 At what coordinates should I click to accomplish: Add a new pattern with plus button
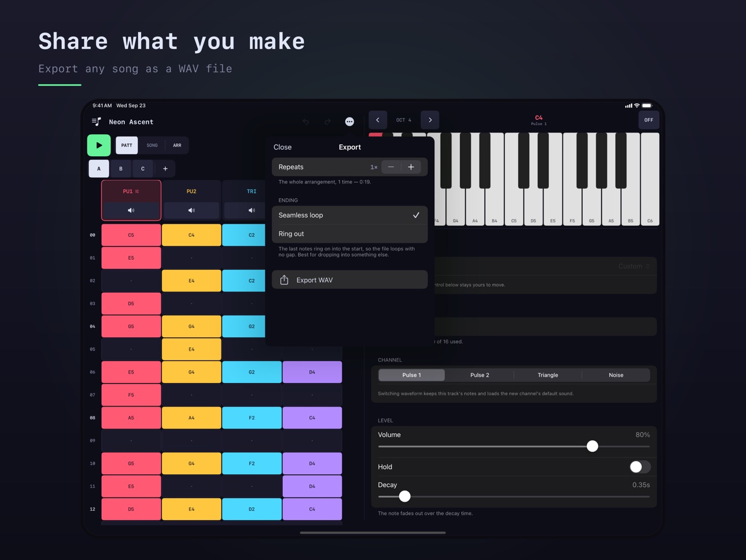(165, 169)
